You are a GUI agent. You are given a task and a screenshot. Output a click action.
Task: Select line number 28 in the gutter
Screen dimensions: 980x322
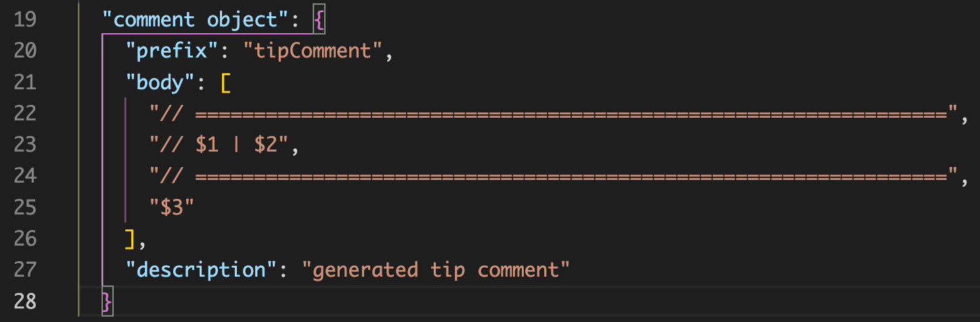pyautogui.click(x=25, y=301)
